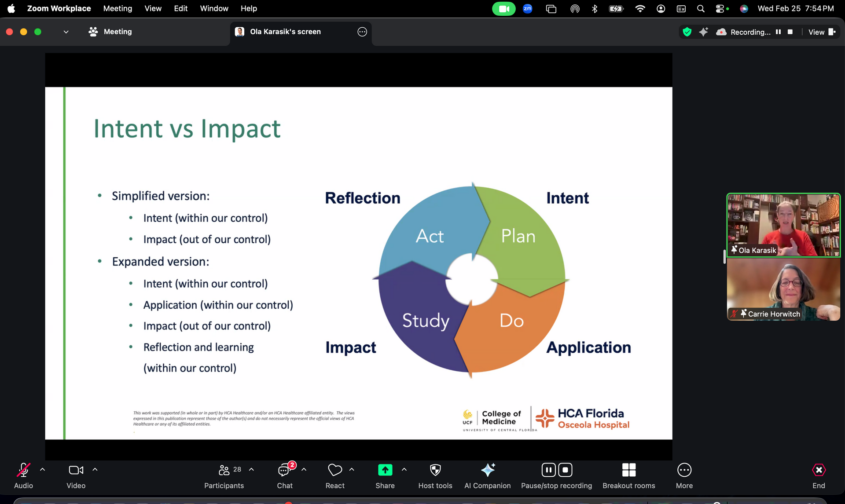Viewport: 845px width, 504px height.
Task: Select Ola Karasik's screen tab
Action: (285, 32)
